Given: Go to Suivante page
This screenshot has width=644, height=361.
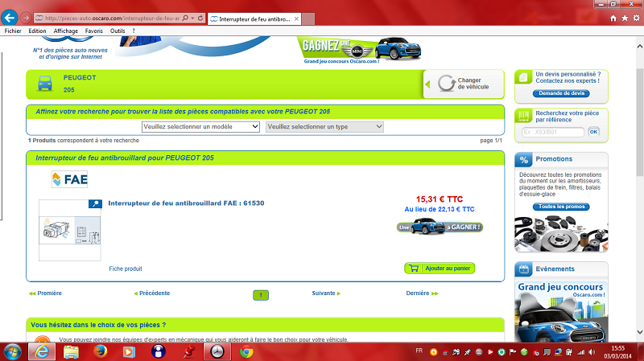Looking at the screenshot, I should (x=327, y=293).
